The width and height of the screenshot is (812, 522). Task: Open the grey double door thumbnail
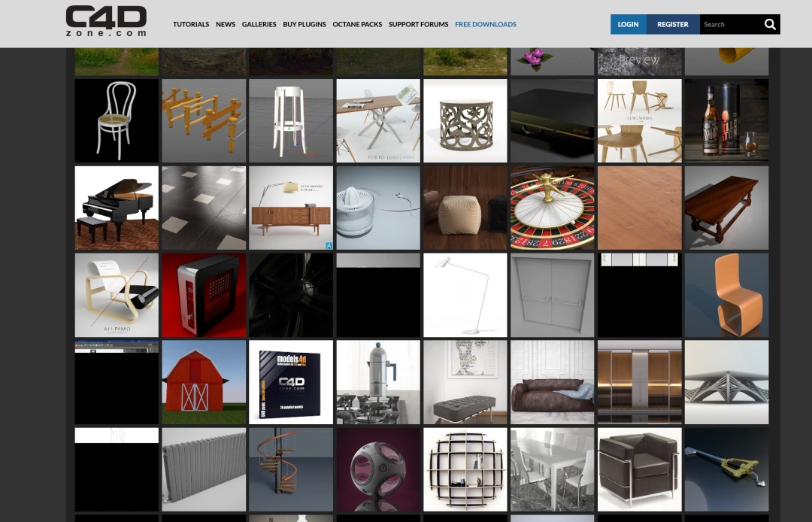tap(553, 295)
